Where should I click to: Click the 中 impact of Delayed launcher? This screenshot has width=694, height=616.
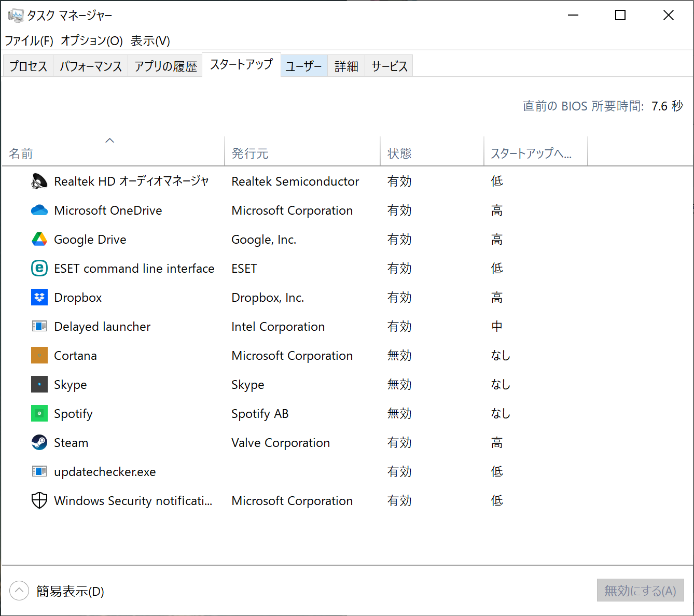pos(497,326)
